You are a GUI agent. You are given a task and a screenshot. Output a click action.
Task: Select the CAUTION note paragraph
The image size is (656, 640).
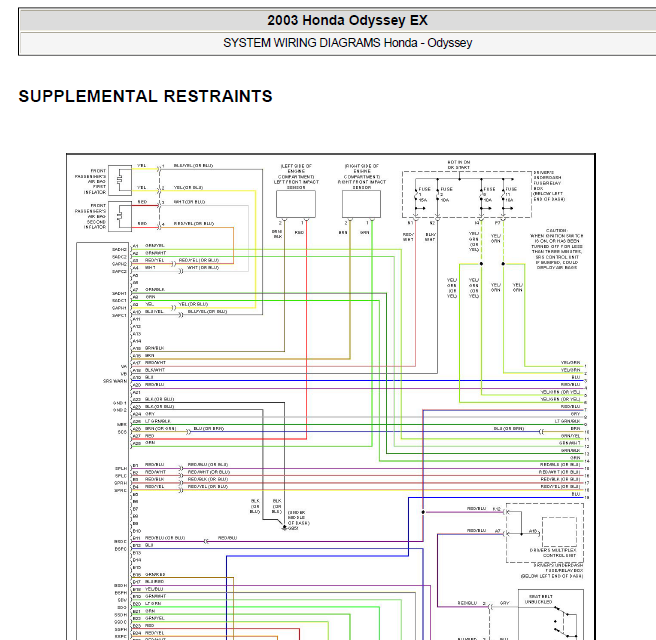pyautogui.click(x=557, y=249)
